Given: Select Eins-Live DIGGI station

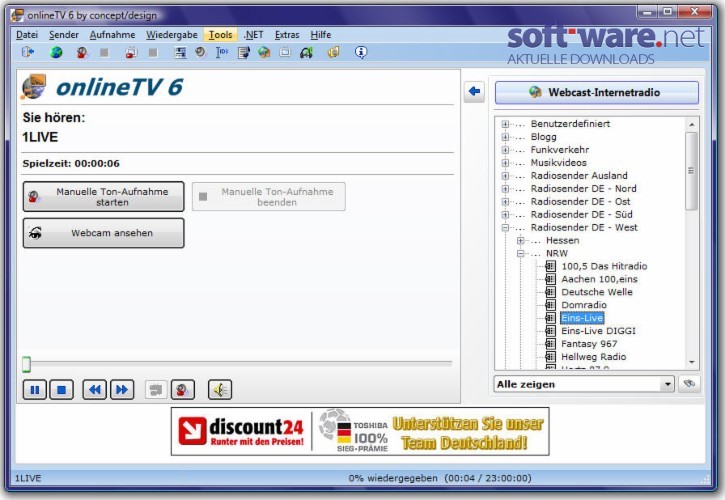Looking at the screenshot, I should pos(598,331).
